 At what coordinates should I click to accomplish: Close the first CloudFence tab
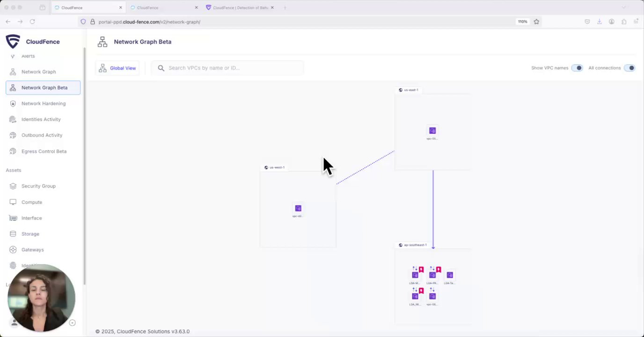tap(120, 7)
